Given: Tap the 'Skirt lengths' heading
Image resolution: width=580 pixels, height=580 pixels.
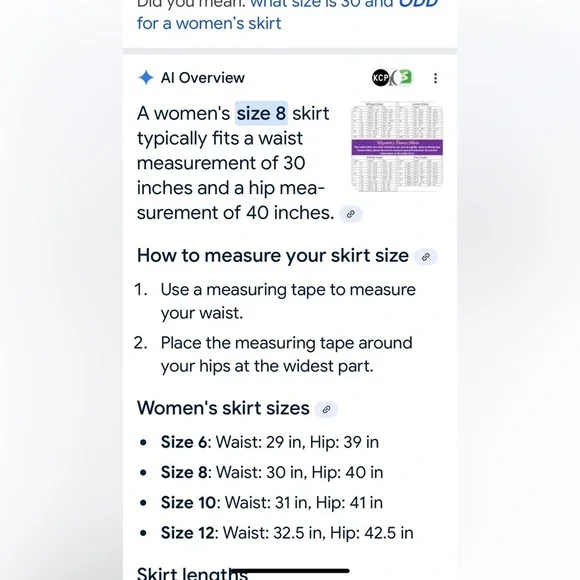Looking at the screenshot, I should click(x=192, y=573).
